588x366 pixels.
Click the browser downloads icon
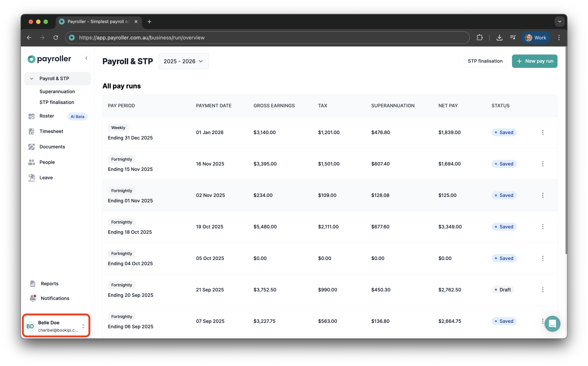point(499,37)
